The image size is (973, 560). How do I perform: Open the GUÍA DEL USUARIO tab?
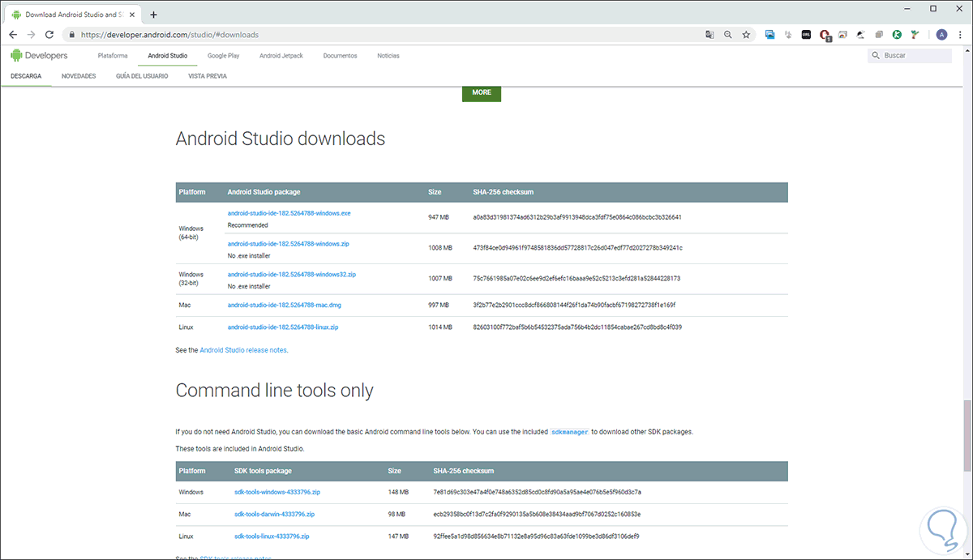(142, 76)
